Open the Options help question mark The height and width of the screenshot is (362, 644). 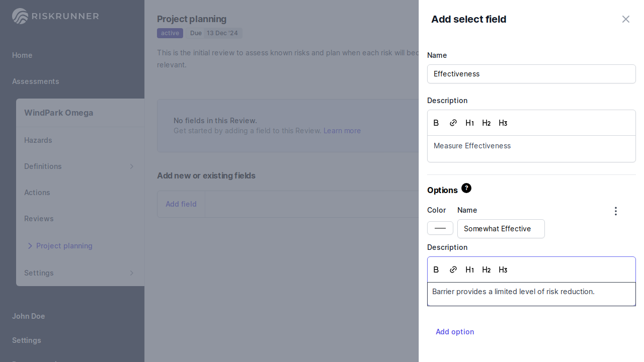click(x=466, y=188)
